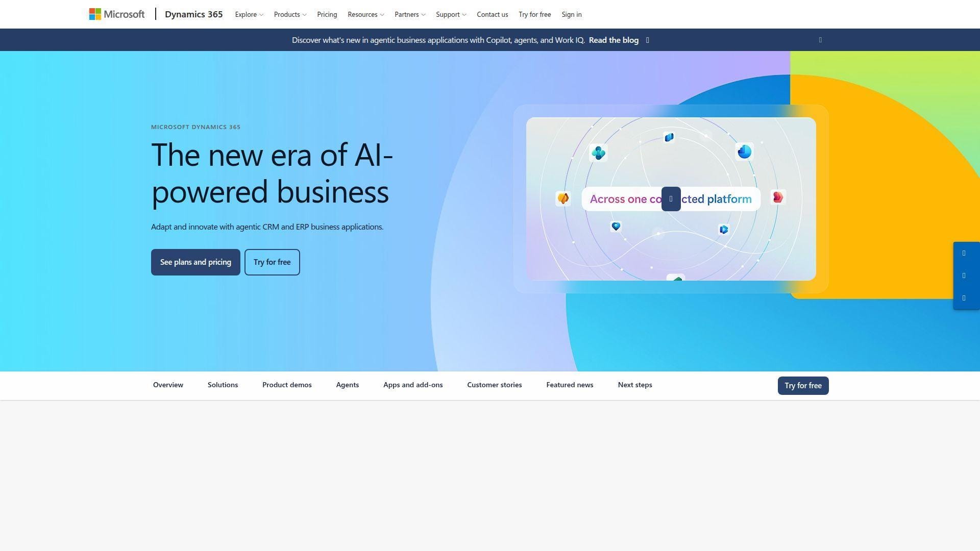This screenshot has width=980, height=551.
Task: Click the Discover what's new banner text
Action: [x=438, y=40]
